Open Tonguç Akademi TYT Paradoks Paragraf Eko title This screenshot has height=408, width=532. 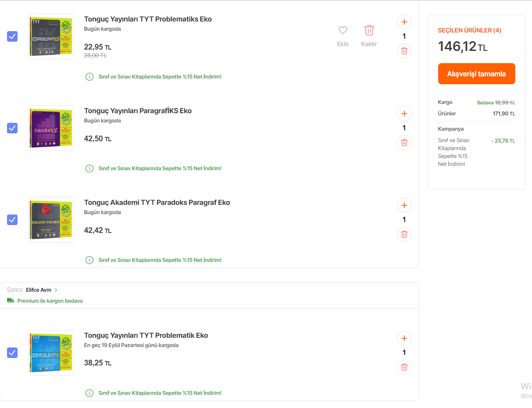157,202
